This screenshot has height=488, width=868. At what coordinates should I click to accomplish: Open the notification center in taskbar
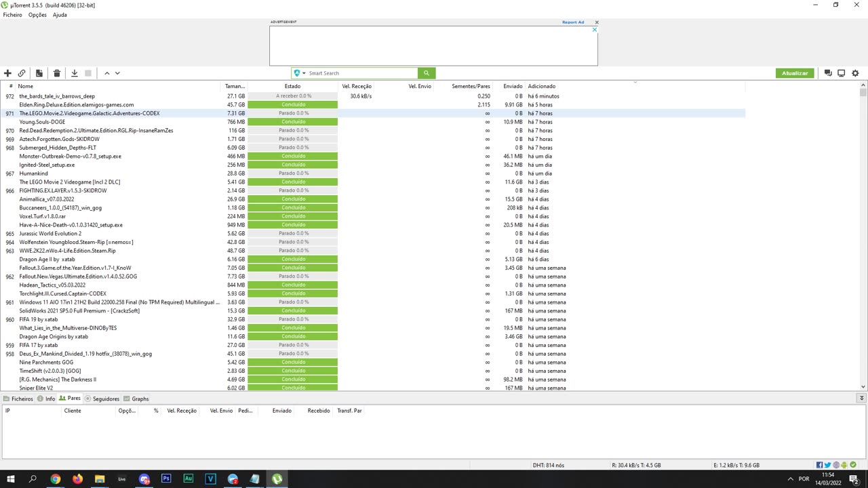point(854,479)
